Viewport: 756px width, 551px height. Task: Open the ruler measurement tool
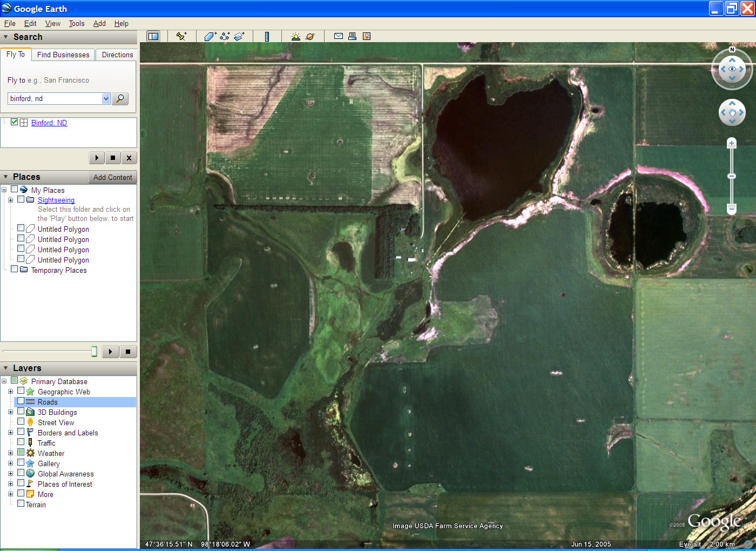click(x=267, y=36)
